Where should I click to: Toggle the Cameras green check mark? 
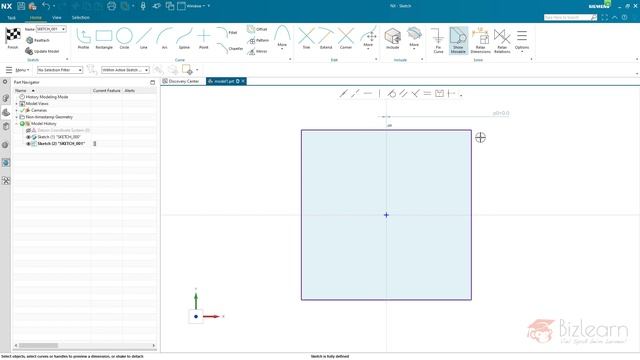[22, 110]
